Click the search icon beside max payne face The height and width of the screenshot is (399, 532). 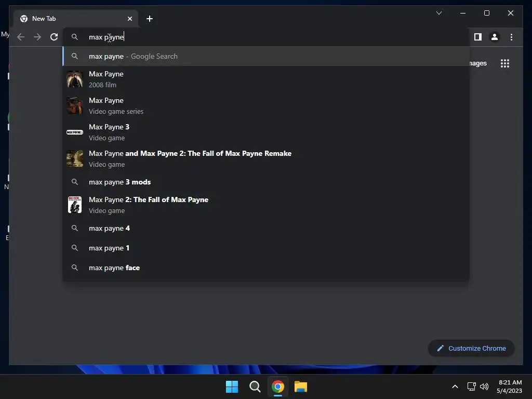[x=75, y=268]
